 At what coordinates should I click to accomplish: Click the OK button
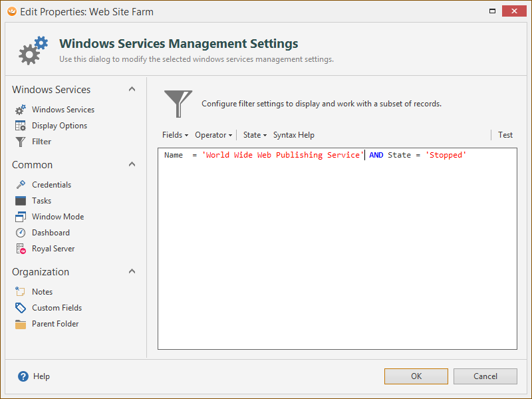click(x=416, y=376)
